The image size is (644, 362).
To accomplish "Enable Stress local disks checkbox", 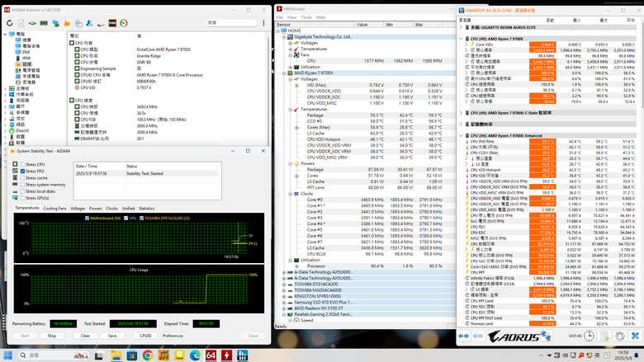I will (22, 191).
